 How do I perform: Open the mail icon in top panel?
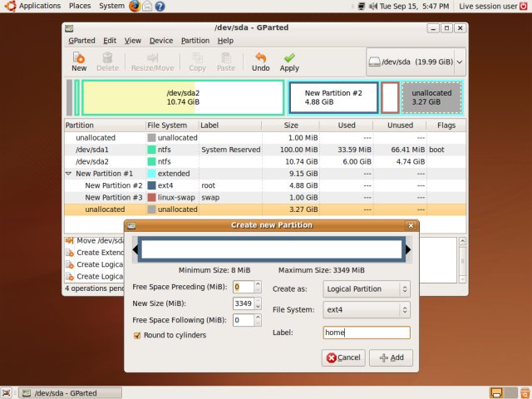pos(147,6)
